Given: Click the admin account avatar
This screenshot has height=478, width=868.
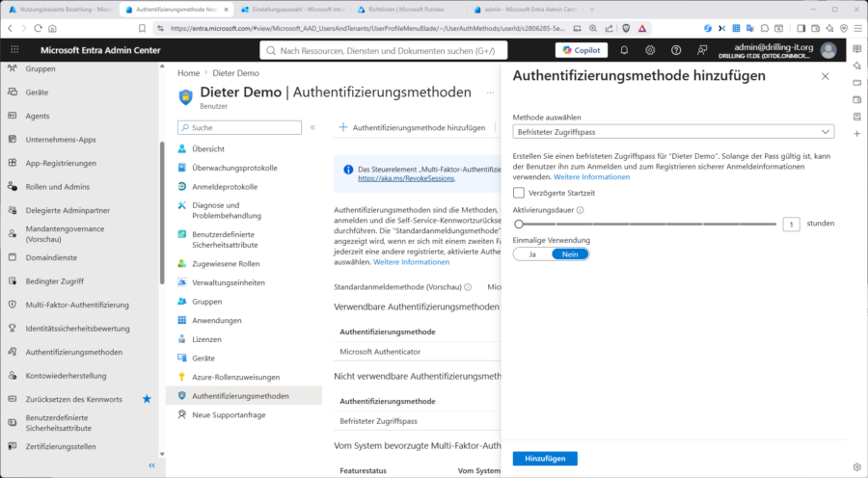Looking at the screenshot, I should click(828, 50).
